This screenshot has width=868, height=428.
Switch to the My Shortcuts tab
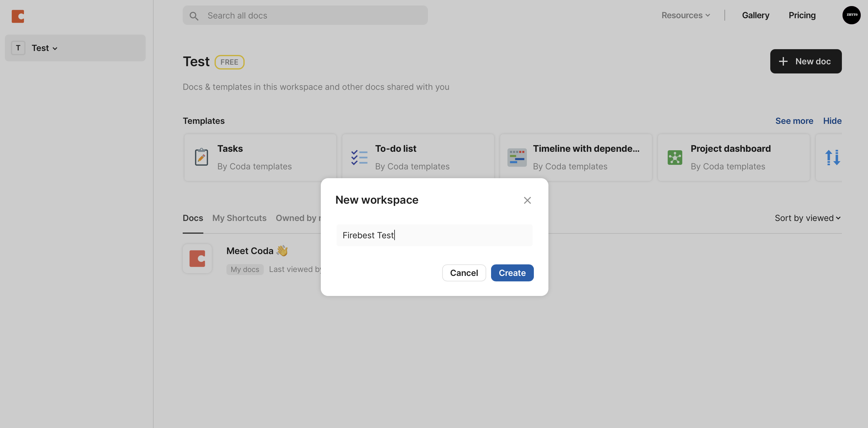pos(239,218)
